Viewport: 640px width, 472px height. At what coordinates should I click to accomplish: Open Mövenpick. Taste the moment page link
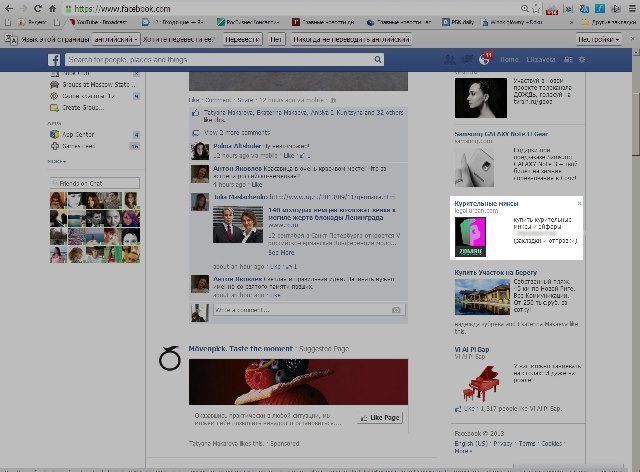click(x=240, y=349)
